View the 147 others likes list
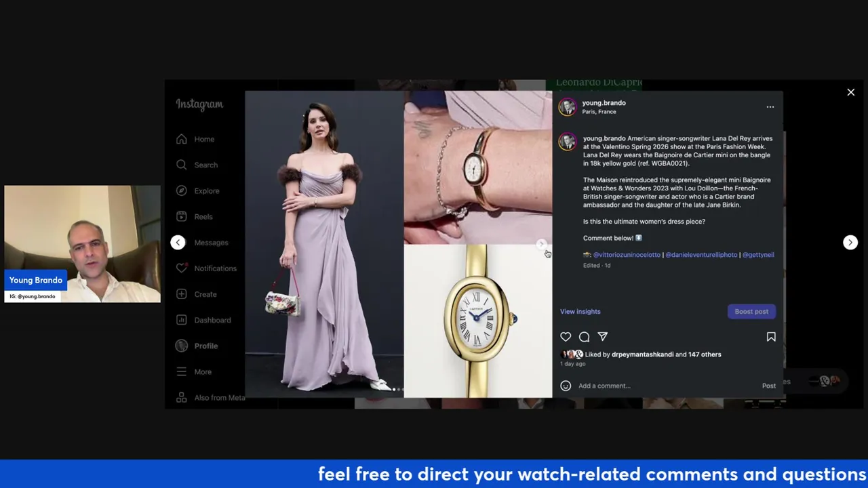Screen dimensions: 868x488 pos(705,354)
